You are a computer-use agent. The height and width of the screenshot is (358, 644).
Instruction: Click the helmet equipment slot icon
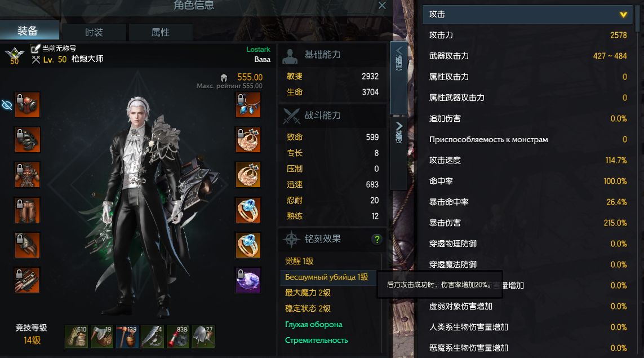point(28,105)
